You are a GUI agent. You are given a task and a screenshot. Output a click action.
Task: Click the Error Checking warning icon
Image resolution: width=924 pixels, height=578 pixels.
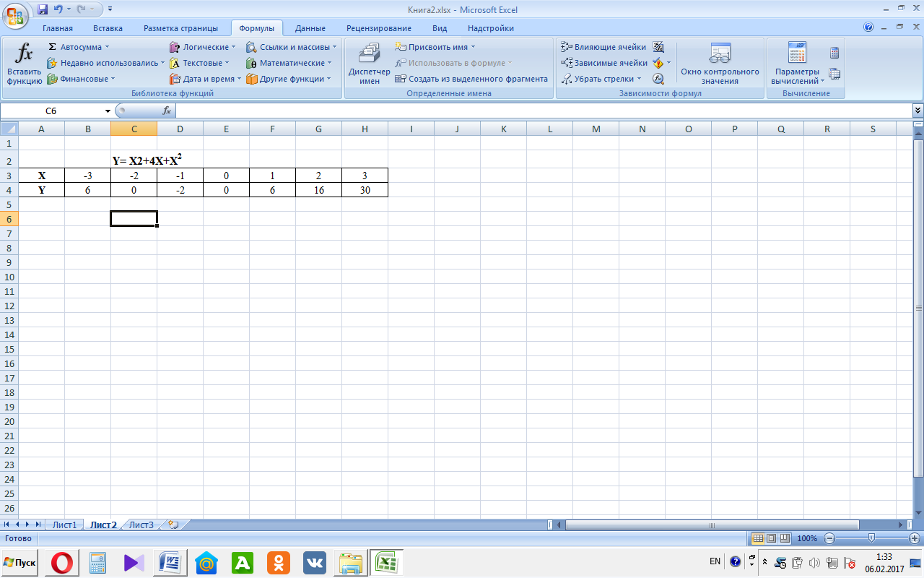(x=658, y=63)
